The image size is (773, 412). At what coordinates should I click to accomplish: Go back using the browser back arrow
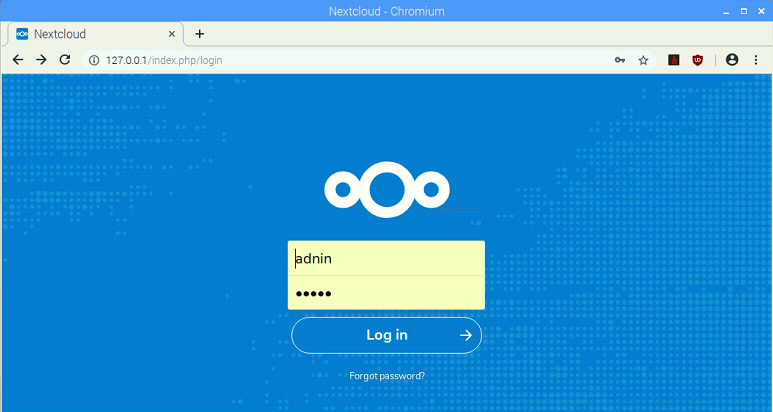coord(18,60)
